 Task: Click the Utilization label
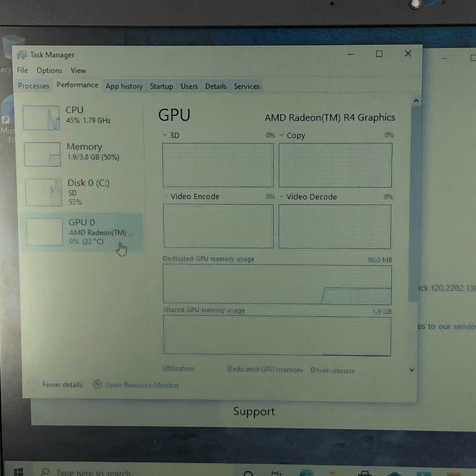pos(178,369)
